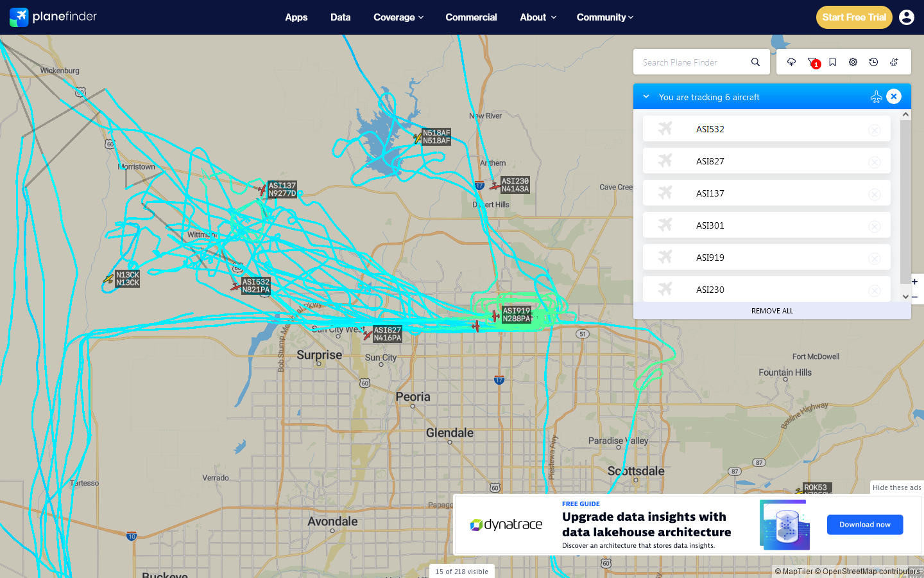
Task: Open the Data menu item
Action: tap(341, 17)
